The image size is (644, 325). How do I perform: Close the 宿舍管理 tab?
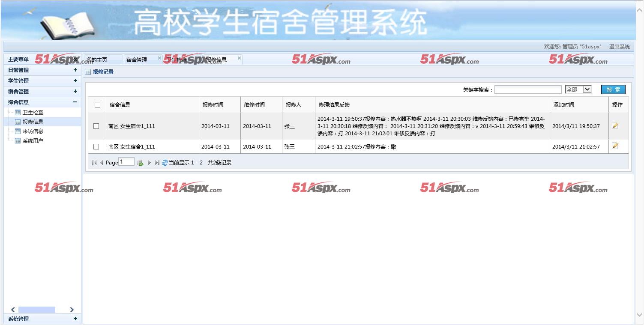[159, 58]
